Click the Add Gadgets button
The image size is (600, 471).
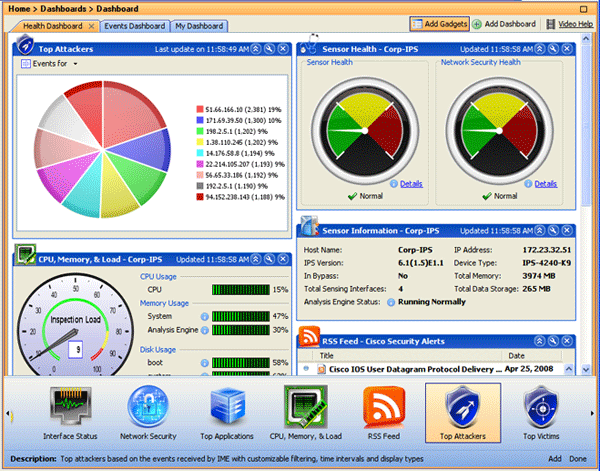point(440,24)
